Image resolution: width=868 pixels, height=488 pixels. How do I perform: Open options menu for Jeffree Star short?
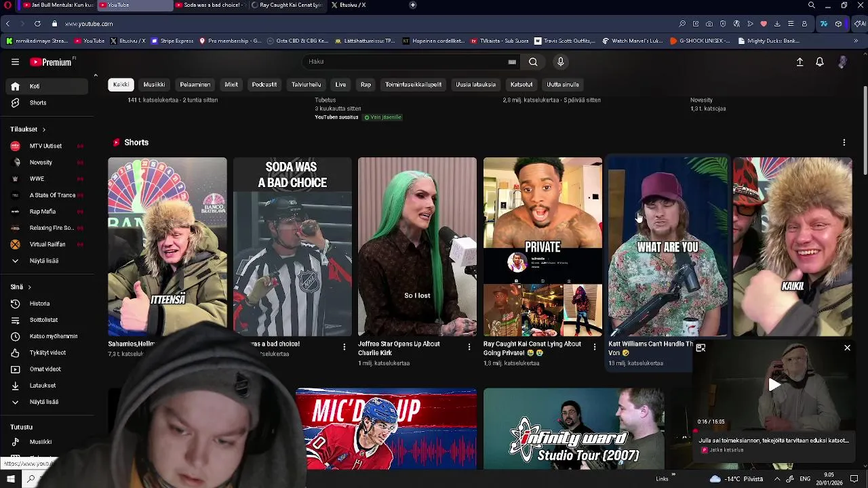[469, 347]
